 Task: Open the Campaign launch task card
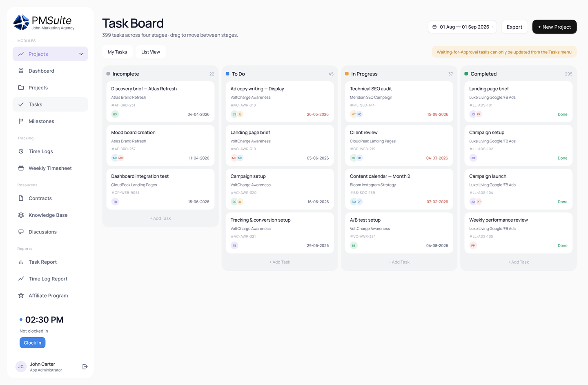(x=518, y=189)
